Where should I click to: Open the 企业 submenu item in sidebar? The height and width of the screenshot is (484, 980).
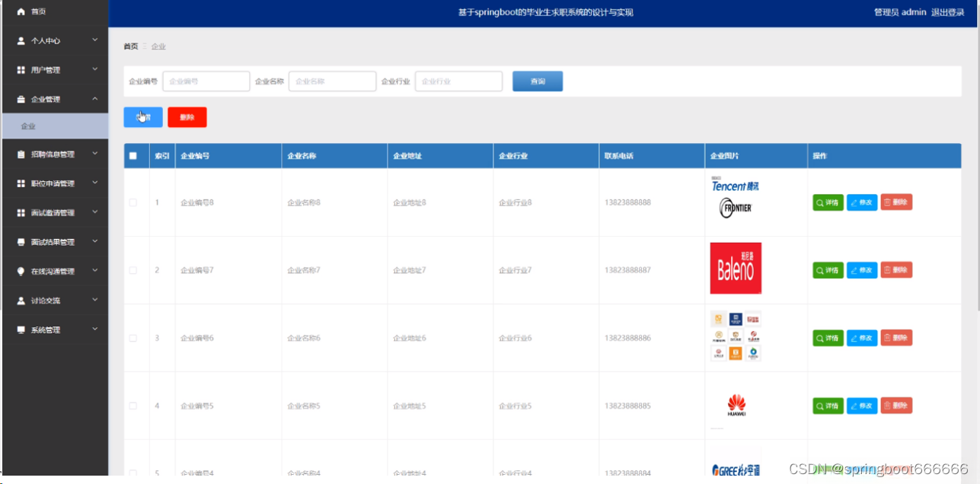pyautogui.click(x=55, y=126)
